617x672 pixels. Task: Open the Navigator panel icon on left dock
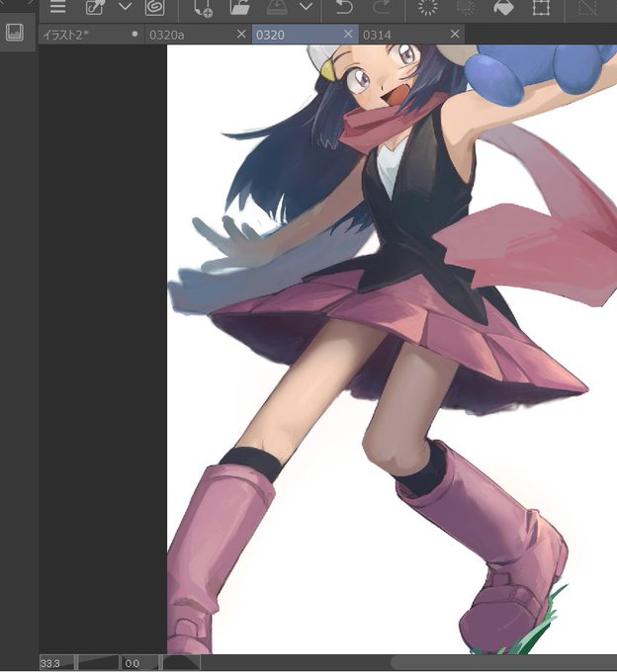(14, 33)
